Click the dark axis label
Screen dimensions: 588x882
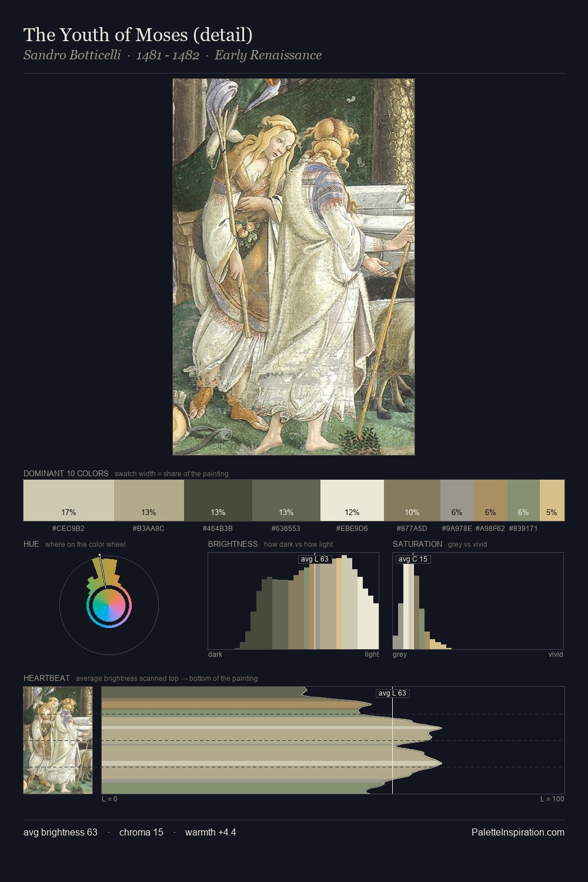215,654
